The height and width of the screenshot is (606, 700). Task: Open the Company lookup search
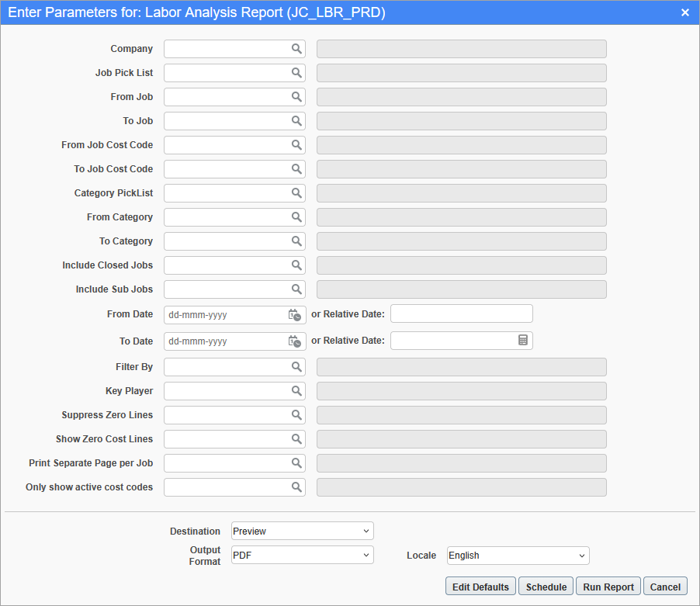coord(296,48)
